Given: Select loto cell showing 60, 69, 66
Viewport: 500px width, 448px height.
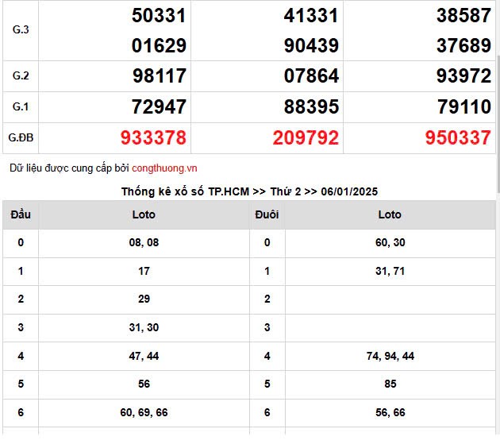Looking at the screenshot, I should coord(144,413).
